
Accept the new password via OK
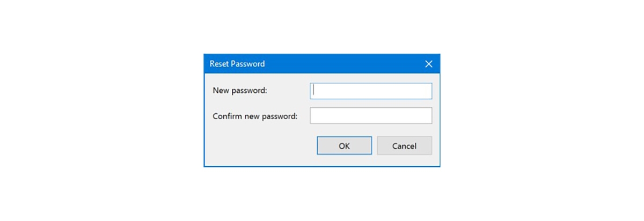coord(344,146)
